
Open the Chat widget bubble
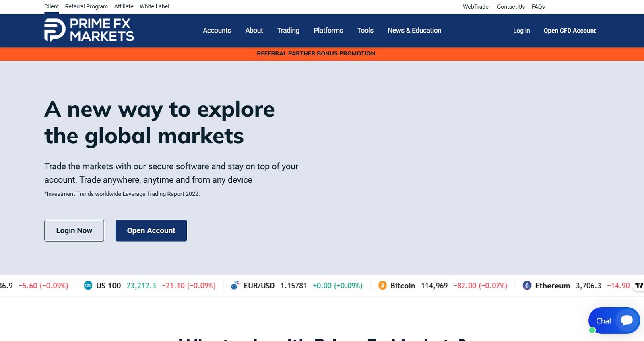point(614,320)
